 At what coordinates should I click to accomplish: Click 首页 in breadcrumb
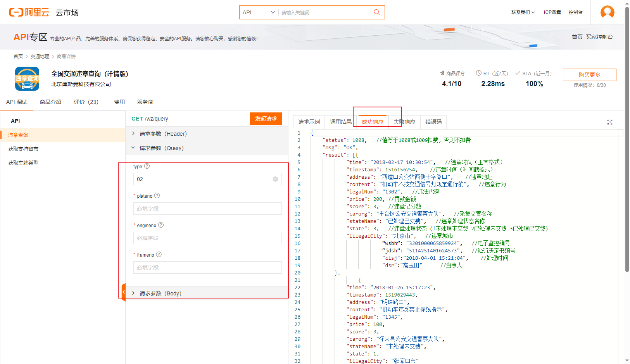tap(18, 57)
